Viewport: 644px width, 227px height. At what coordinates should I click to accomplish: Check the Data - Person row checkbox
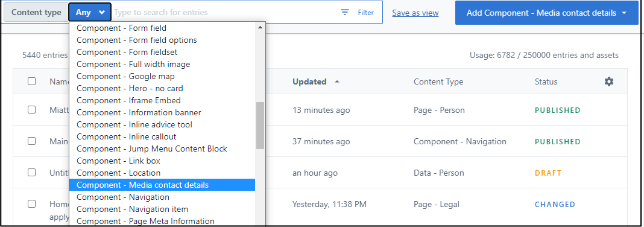pyautogui.click(x=31, y=172)
